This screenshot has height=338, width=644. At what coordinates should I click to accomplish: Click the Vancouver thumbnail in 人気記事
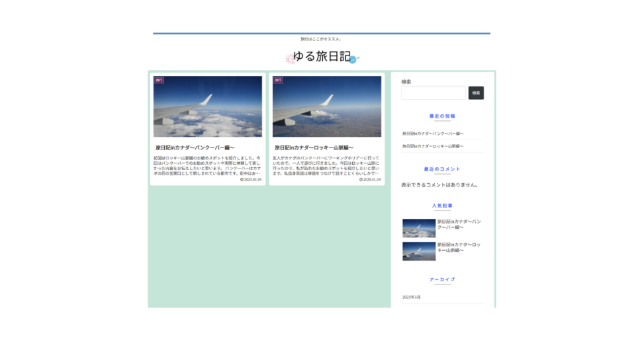pyautogui.click(x=418, y=228)
